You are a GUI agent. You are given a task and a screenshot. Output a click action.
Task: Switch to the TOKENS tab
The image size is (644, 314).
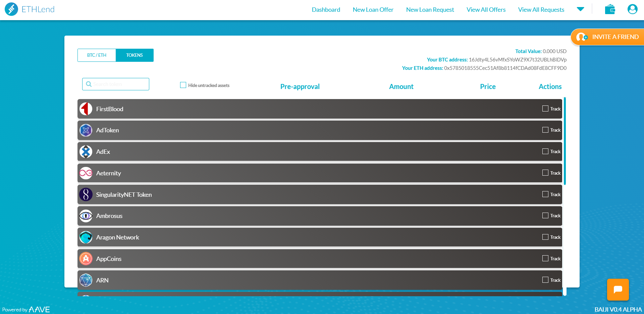pyautogui.click(x=135, y=55)
